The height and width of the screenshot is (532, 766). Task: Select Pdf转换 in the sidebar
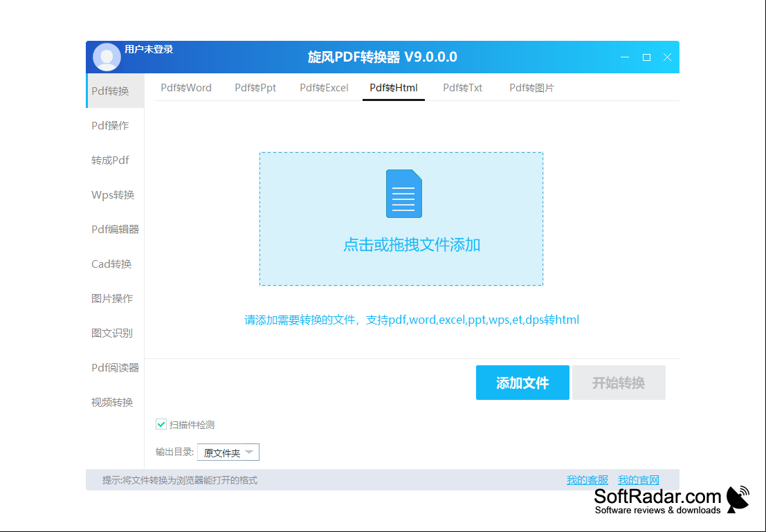[115, 91]
